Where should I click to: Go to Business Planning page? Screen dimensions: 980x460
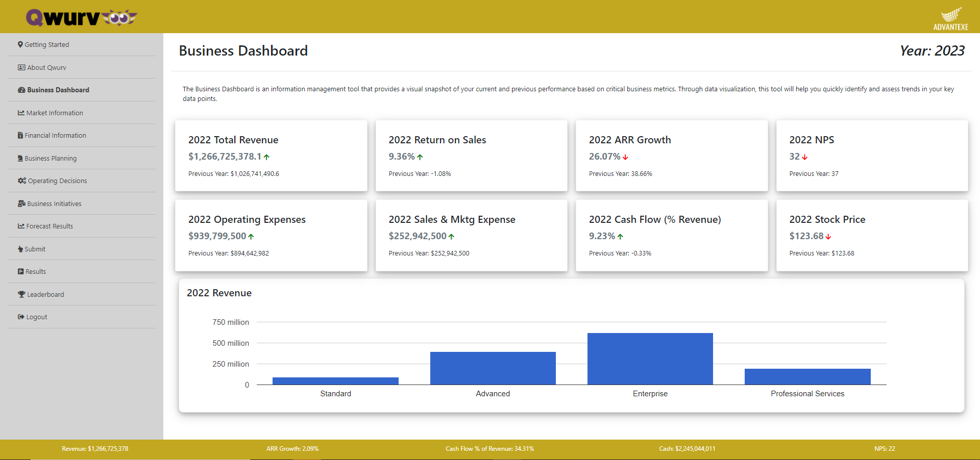51,158
